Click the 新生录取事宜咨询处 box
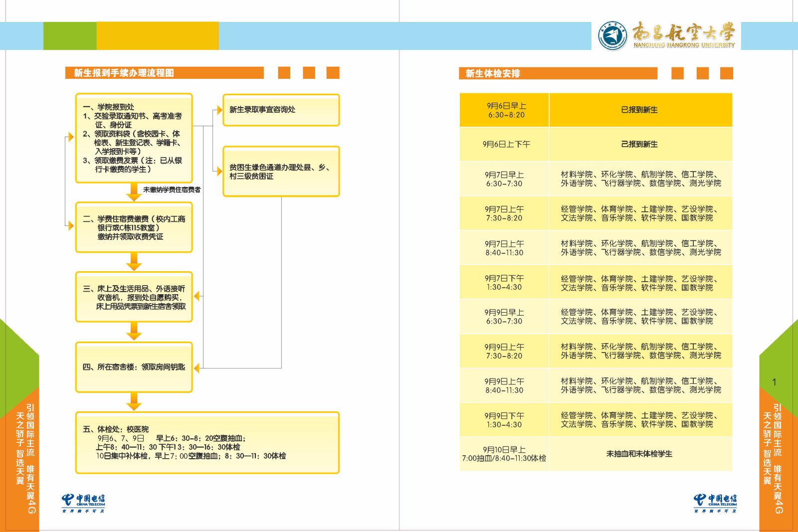Screen dimensions: 798x532 tap(281, 110)
